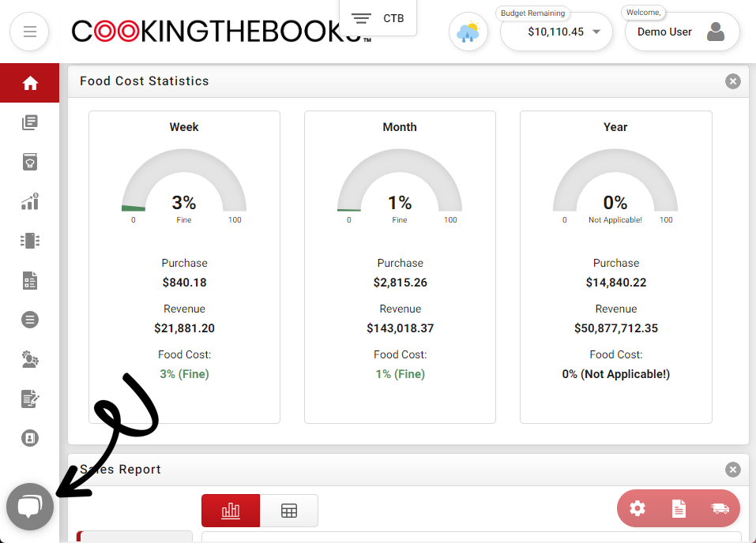Switch Sales Report to bar chart view
The image size is (756, 543).
click(x=231, y=511)
